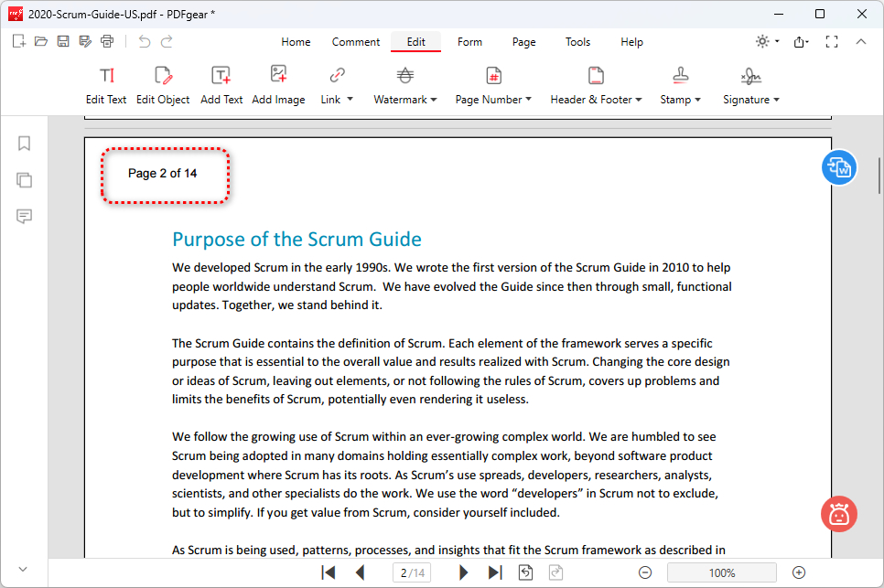Open the Bookmarks sidebar panel
The image size is (884, 588).
[x=25, y=144]
